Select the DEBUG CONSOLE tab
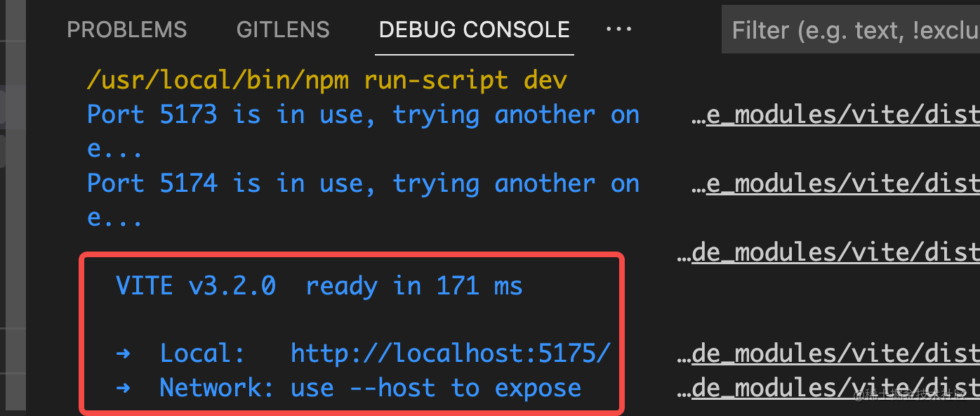The height and width of the screenshot is (416, 980). pos(474,30)
